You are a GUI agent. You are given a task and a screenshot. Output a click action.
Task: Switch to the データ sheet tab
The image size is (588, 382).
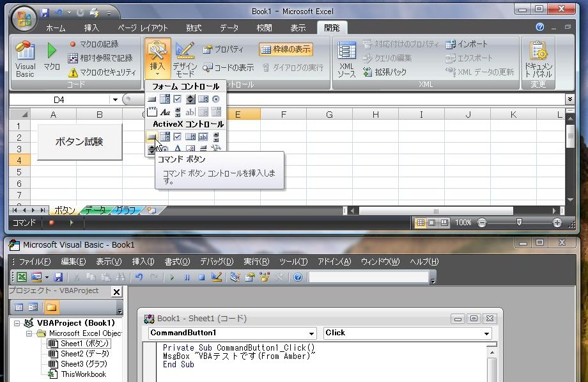click(95, 210)
